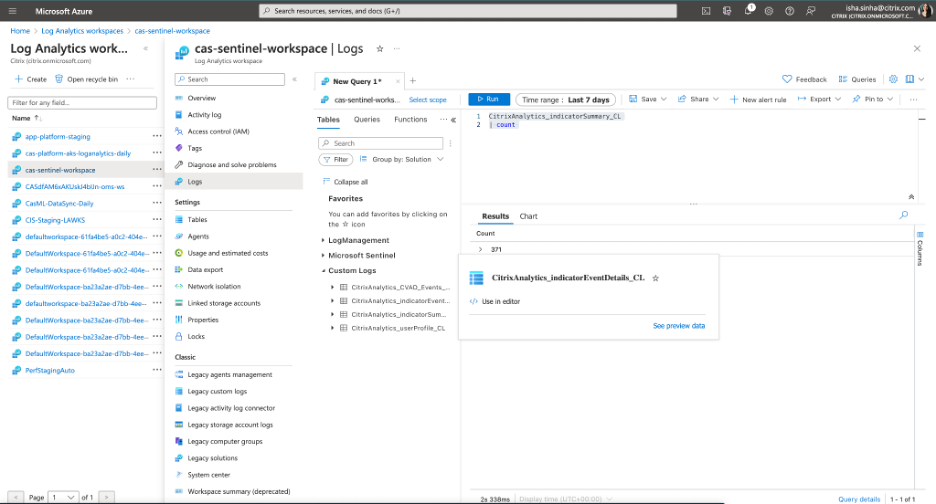Image resolution: width=936 pixels, height=504 pixels.
Task: Expand the CitrixAnalytics_userProfile_CL table
Action: coord(332,328)
